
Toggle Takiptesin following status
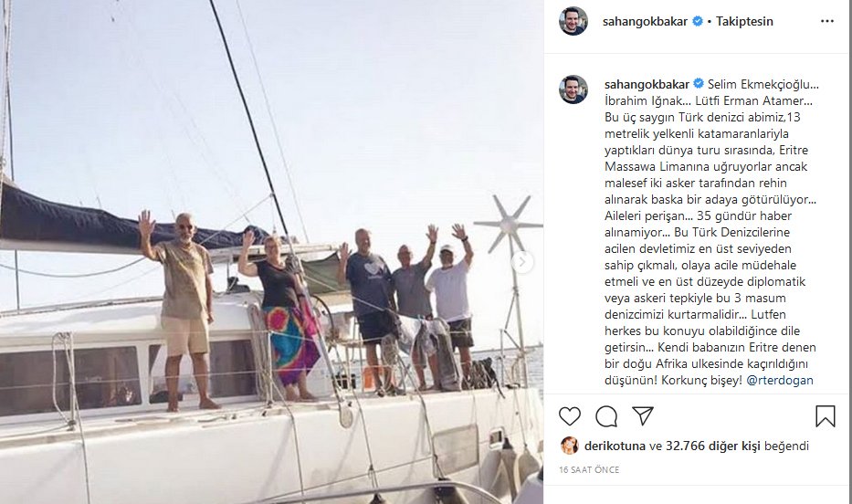pos(744,21)
